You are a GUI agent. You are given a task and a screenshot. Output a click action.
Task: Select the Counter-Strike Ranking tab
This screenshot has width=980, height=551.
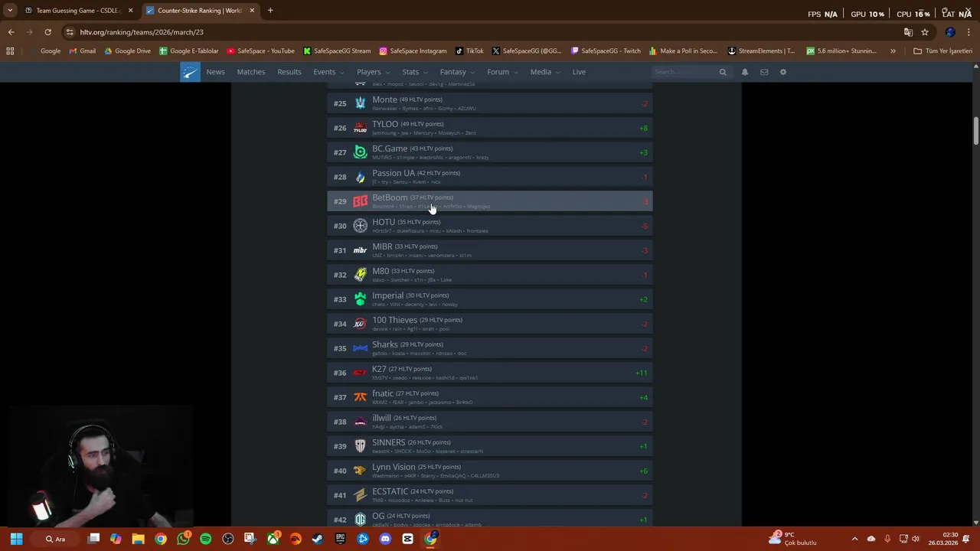[201, 11]
